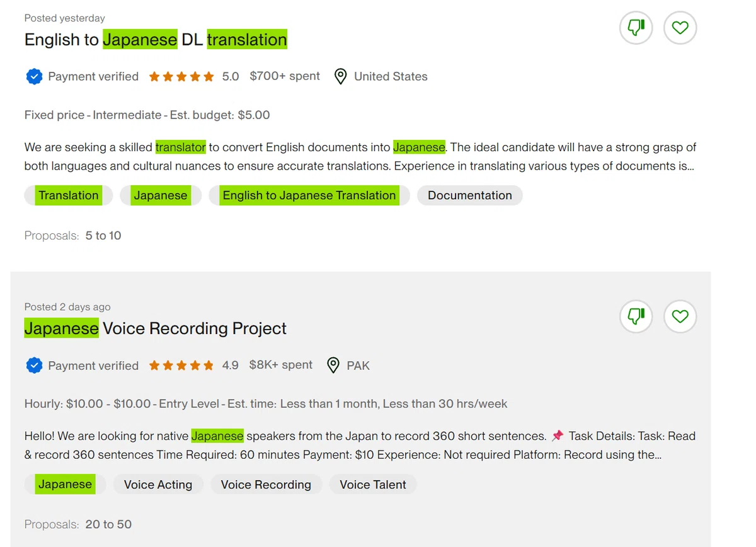The width and height of the screenshot is (756, 547).
Task: Dislike the Japanese Voice Recording Project job
Action: click(636, 316)
